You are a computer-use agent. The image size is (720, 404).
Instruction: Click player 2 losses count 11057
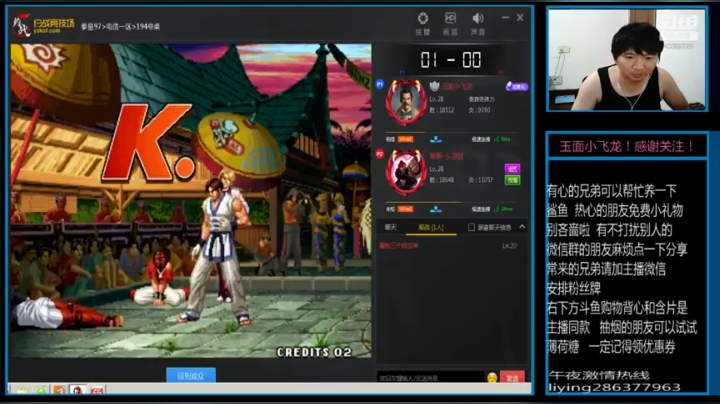[481, 180]
